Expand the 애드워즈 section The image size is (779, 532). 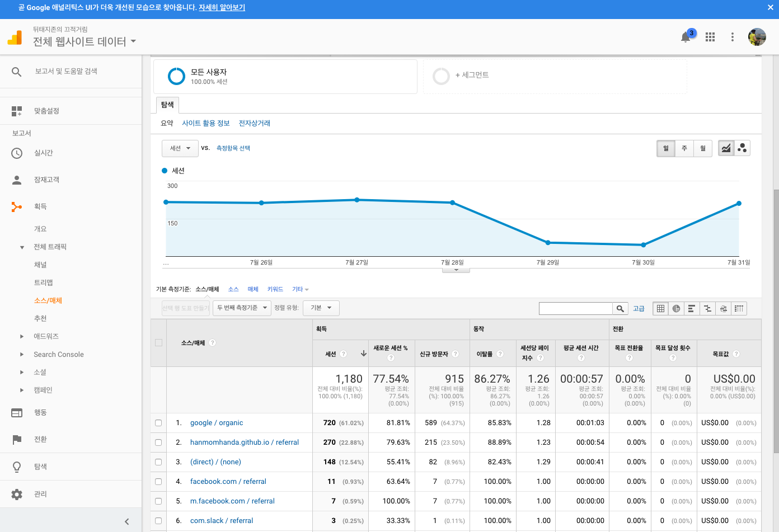click(x=22, y=337)
